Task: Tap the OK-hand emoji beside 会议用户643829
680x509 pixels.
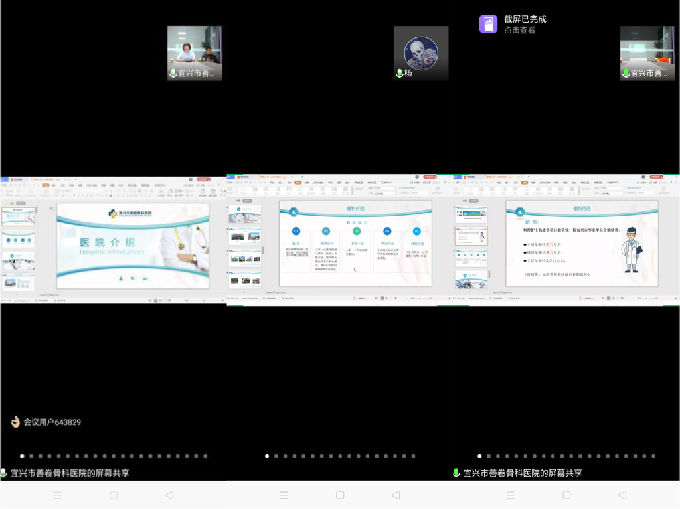Action: [x=15, y=422]
